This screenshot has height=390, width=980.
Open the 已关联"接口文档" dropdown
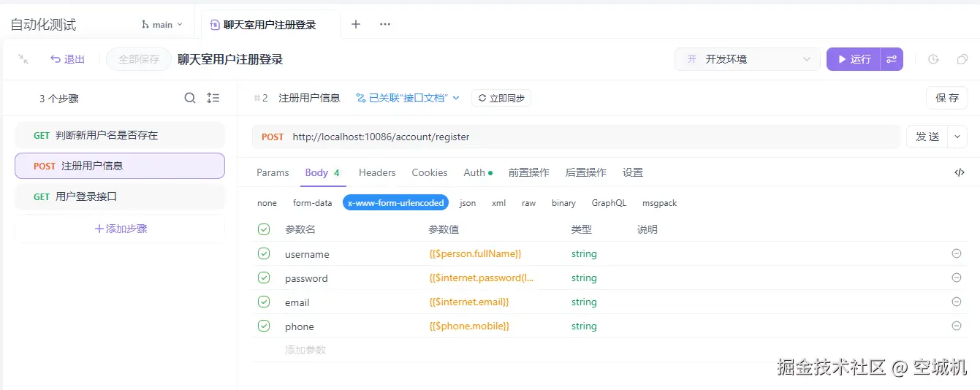click(x=408, y=98)
